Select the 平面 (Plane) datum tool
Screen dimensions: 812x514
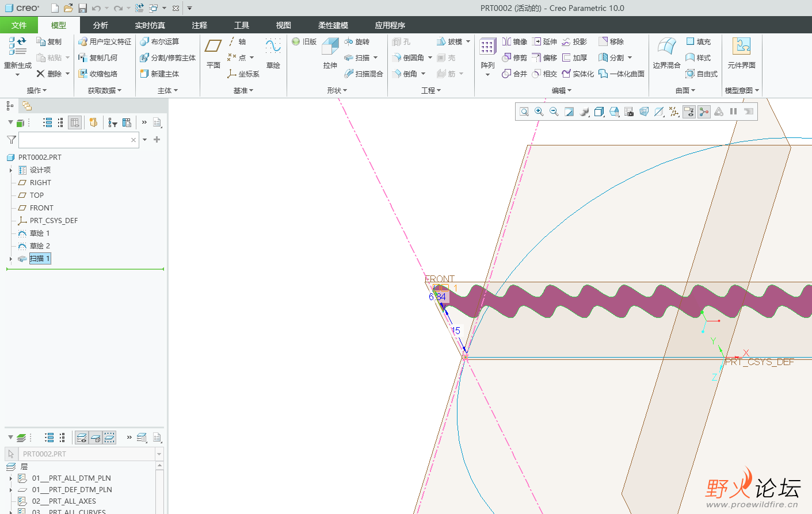214,52
